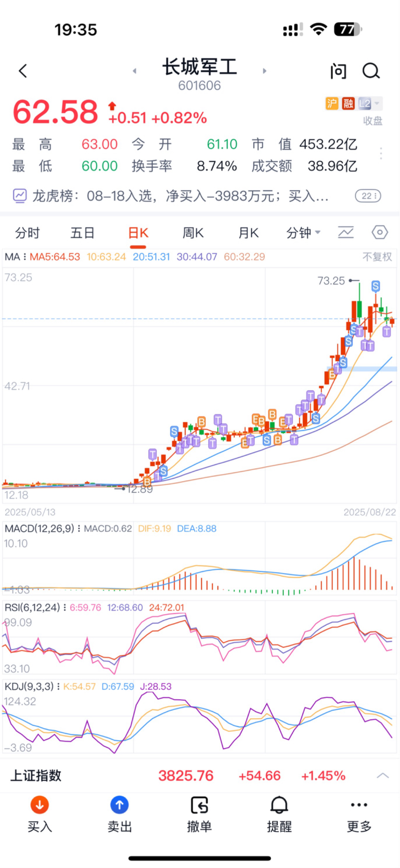Open MACD(12,26,9) indicator options

pyautogui.click(x=43, y=529)
